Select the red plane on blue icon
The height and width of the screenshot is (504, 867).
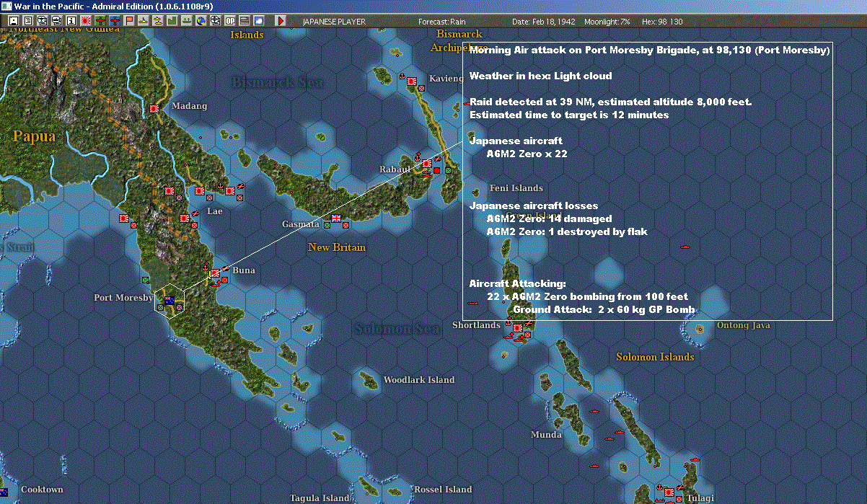click(x=114, y=22)
